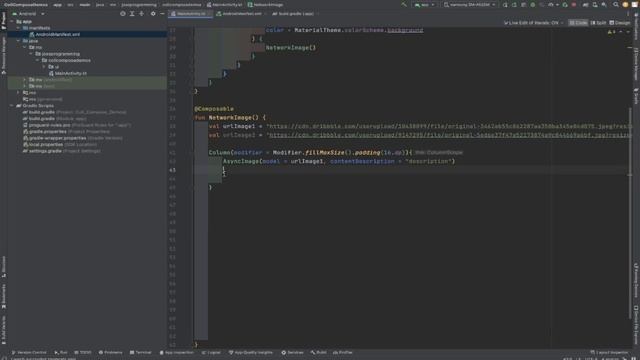This screenshot has width=640, height=360.
Task: Click the Search Everywhere magnifier icon
Action: pos(616,5)
